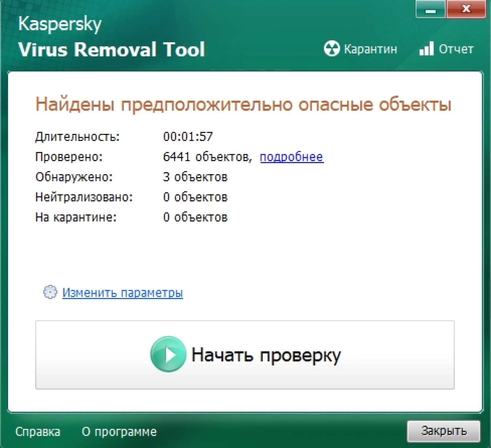
Task: Select the На карантине label
Action: click(x=76, y=217)
